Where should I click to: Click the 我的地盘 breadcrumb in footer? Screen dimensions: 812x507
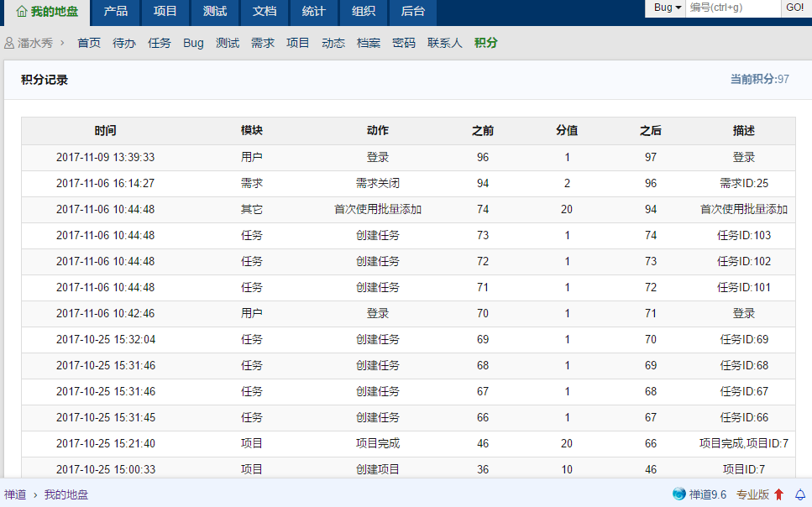66,494
